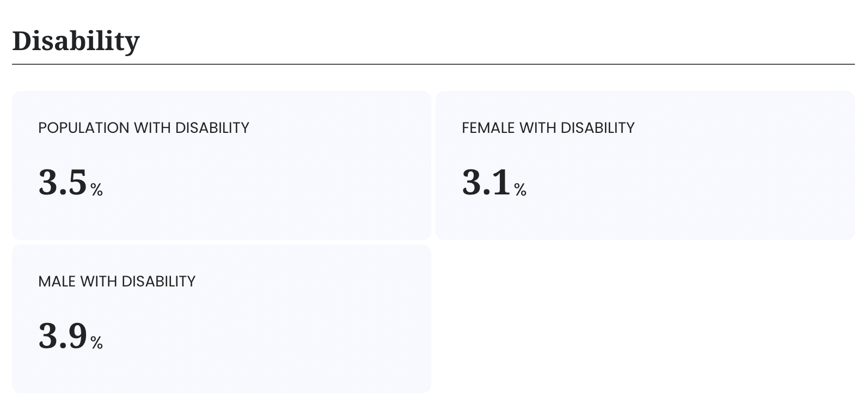Click the word FEMALE in the card label

pos(488,127)
